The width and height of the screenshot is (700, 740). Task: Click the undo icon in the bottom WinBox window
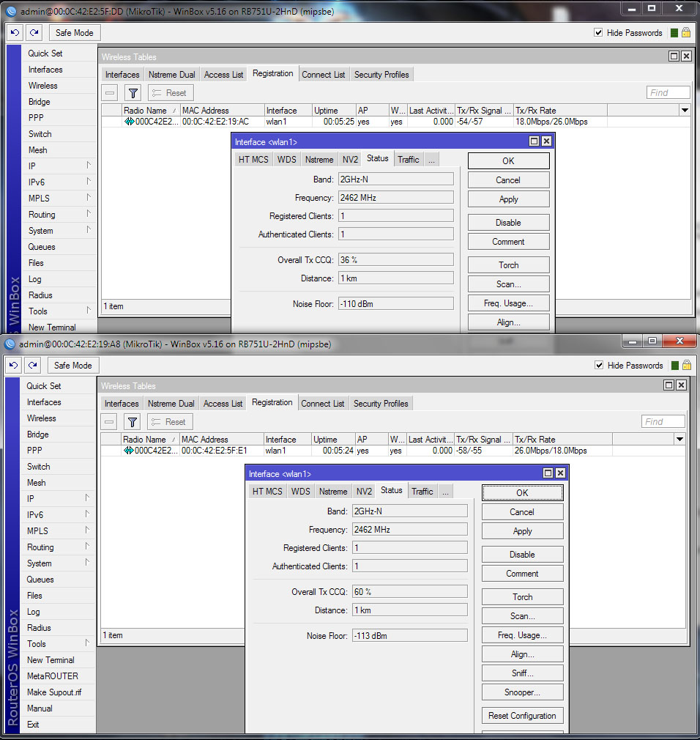point(14,365)
